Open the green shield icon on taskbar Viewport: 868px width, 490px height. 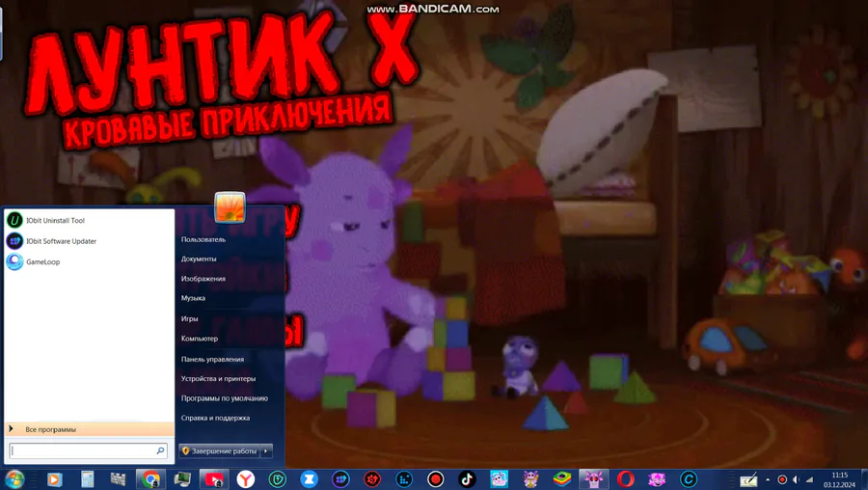click(278, 479)
